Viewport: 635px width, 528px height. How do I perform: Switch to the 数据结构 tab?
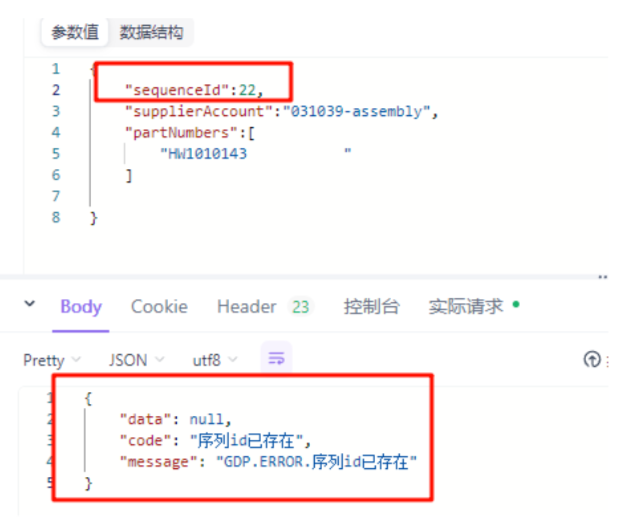point(151,32)
